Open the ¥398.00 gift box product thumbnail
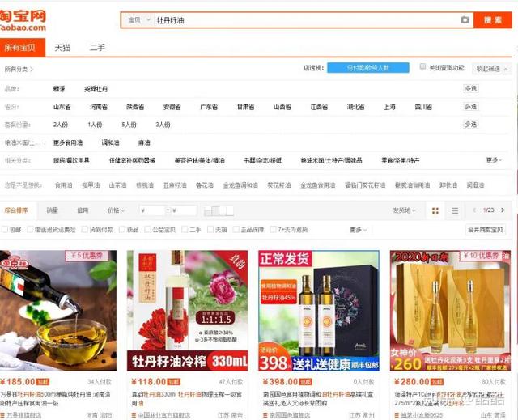Screen dimensions: 518x420 point(319,310)
